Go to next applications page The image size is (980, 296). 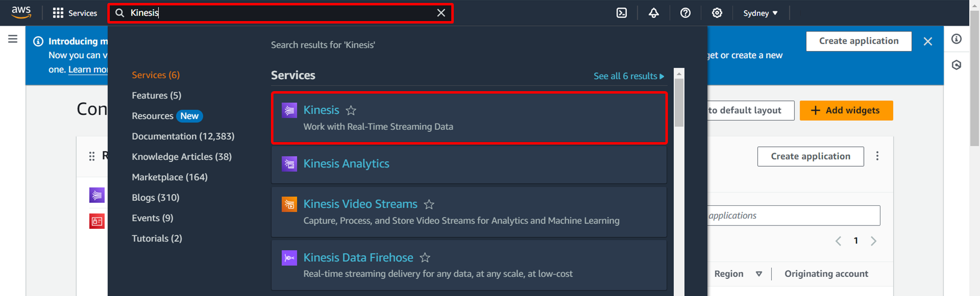[873, 241]
